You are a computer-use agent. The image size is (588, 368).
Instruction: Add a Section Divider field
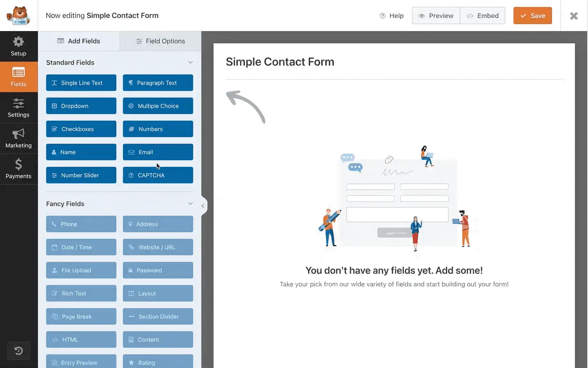click(x=158, y=316)
